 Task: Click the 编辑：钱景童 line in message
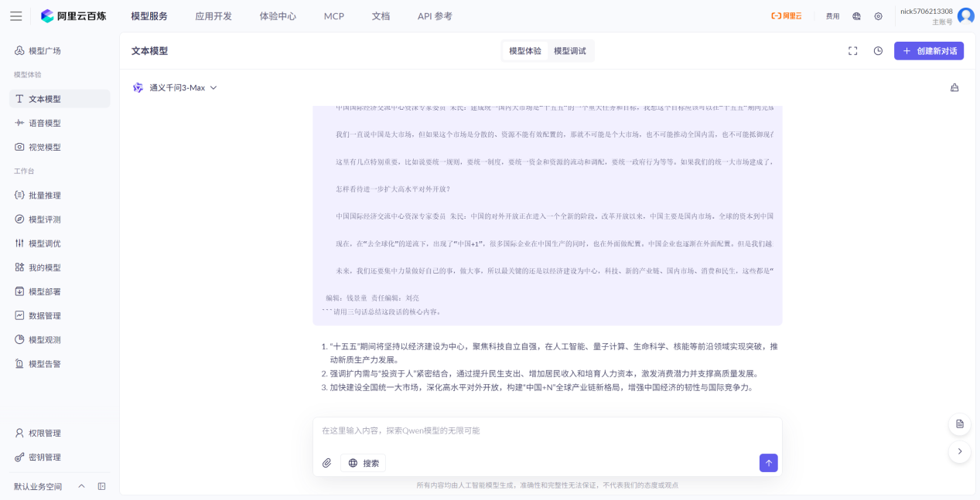click(373, 298)
